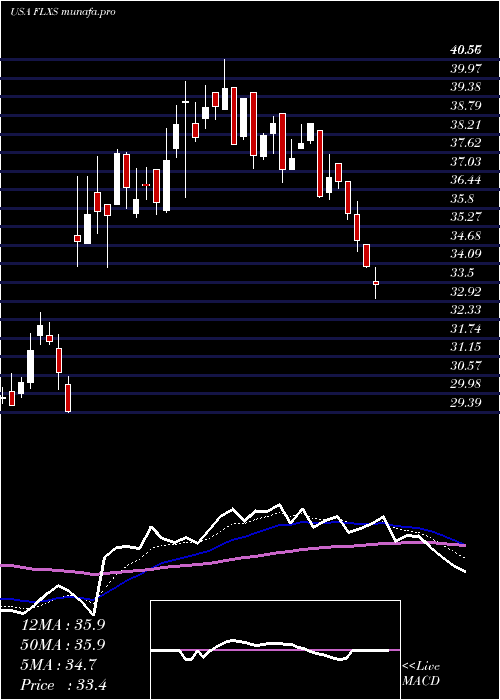Viewport: 500px width, 700px height.
Task: Click the last small red candlestick near 33.5
Action: 376,283
